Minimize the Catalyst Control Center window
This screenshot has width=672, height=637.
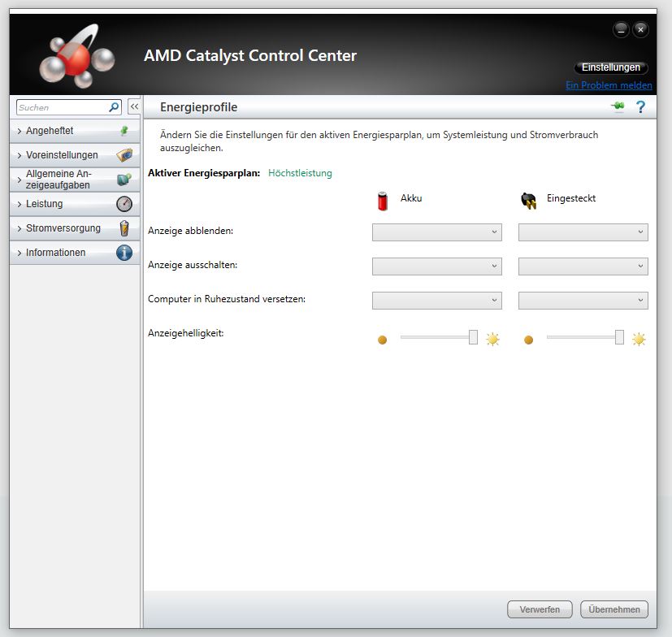pyautogui.click(x=621, y=29)
